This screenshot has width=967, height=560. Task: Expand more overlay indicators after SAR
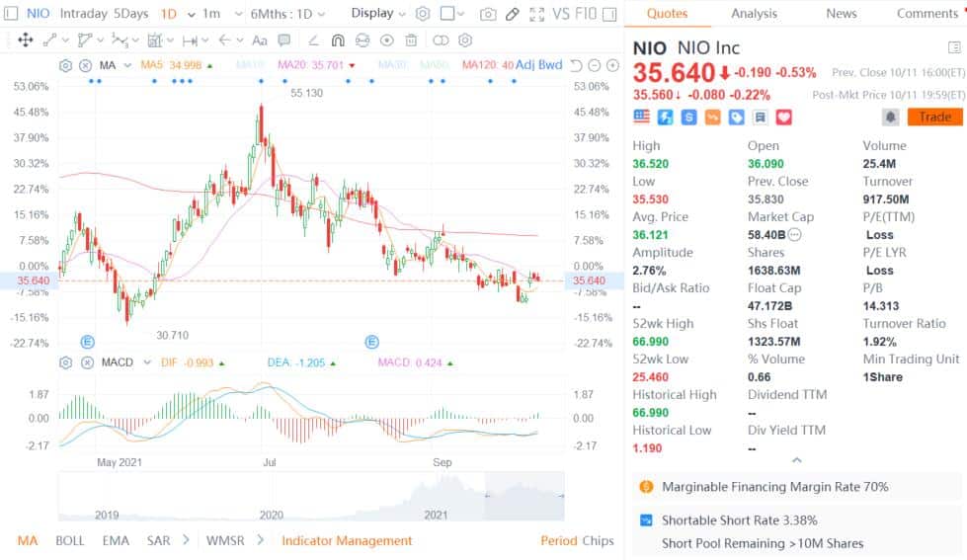pos(186,540)
